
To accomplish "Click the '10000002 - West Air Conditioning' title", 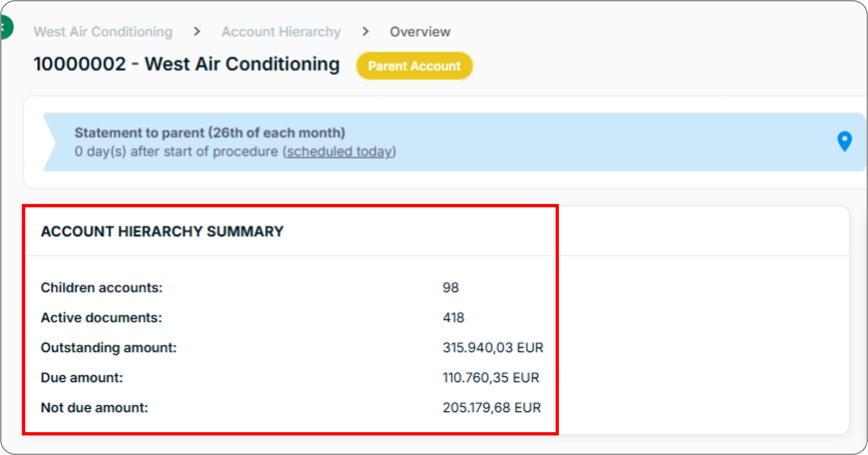I will [187, 64].
